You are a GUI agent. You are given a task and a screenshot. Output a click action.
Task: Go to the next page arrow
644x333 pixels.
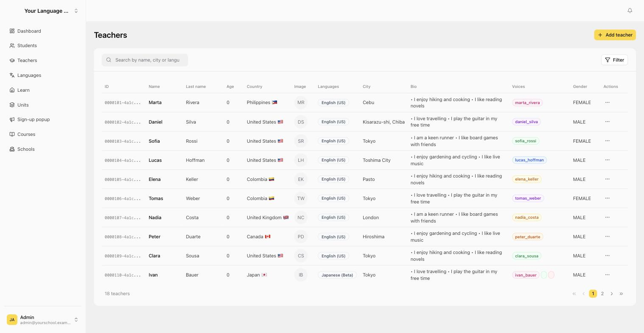point(612,293)
